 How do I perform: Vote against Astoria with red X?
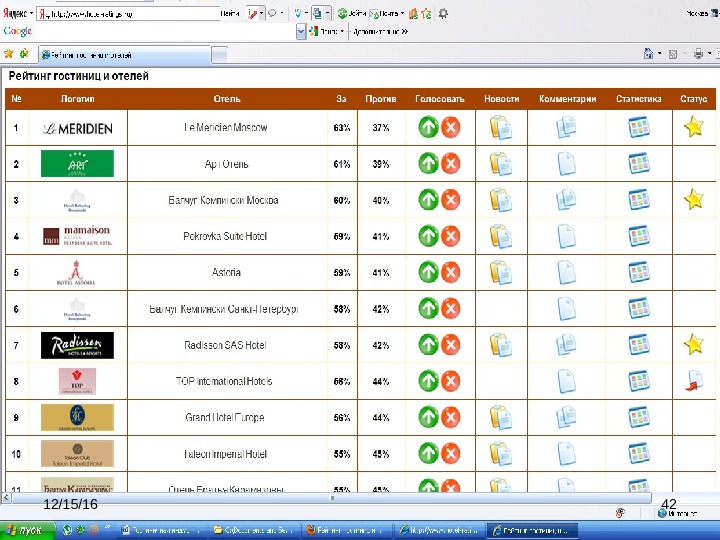pos(450,272)
